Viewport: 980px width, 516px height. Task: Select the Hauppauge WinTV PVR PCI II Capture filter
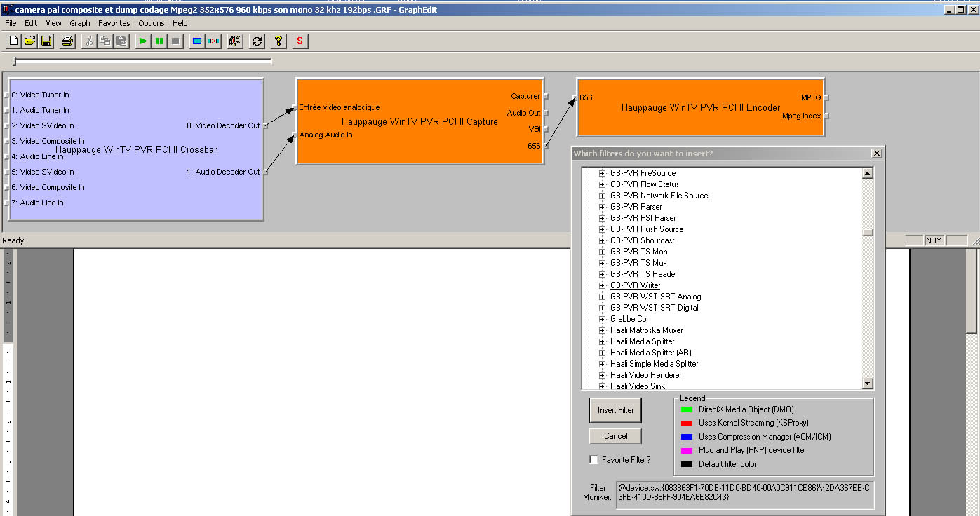pos(419,121)
